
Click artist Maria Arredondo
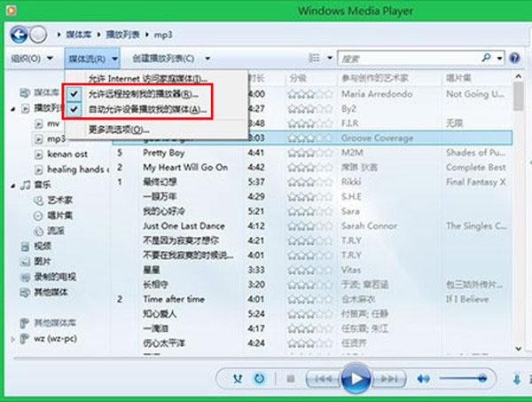click(x=377, y=94)
